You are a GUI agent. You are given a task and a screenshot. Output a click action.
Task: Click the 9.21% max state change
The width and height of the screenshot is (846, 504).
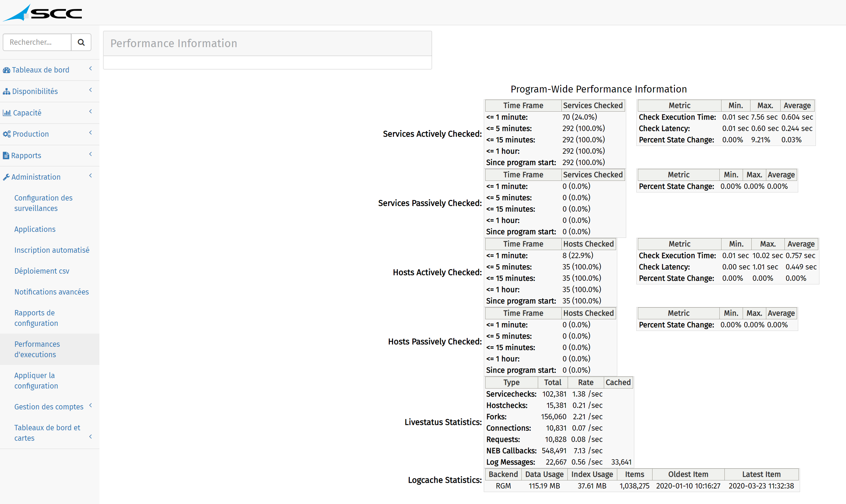coord(760,140)
